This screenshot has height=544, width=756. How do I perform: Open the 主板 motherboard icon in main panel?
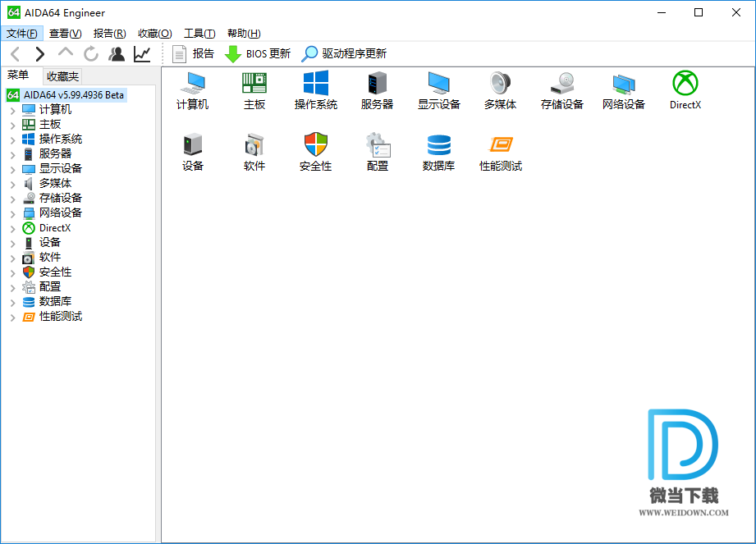[x=254, y=90]
